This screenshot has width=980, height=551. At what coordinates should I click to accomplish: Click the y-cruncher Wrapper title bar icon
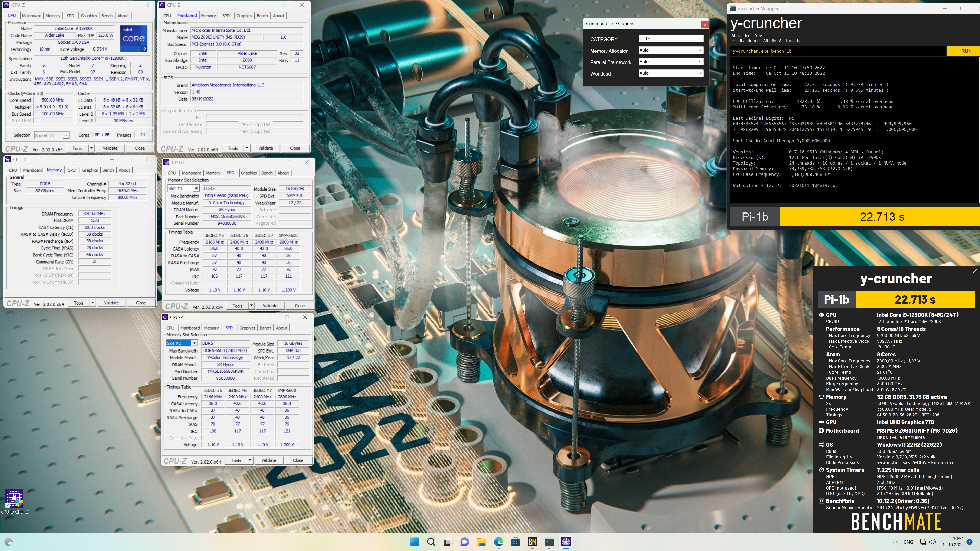coord(733,8)
